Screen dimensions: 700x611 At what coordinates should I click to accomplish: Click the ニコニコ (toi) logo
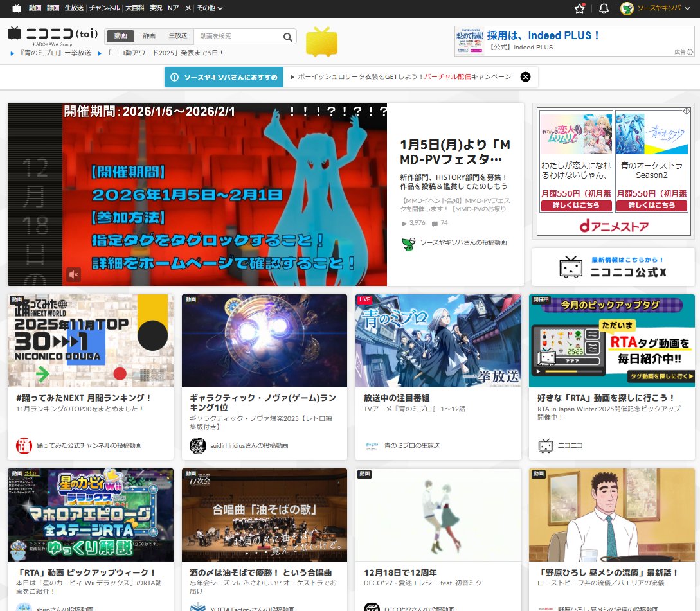pos(53,33)
